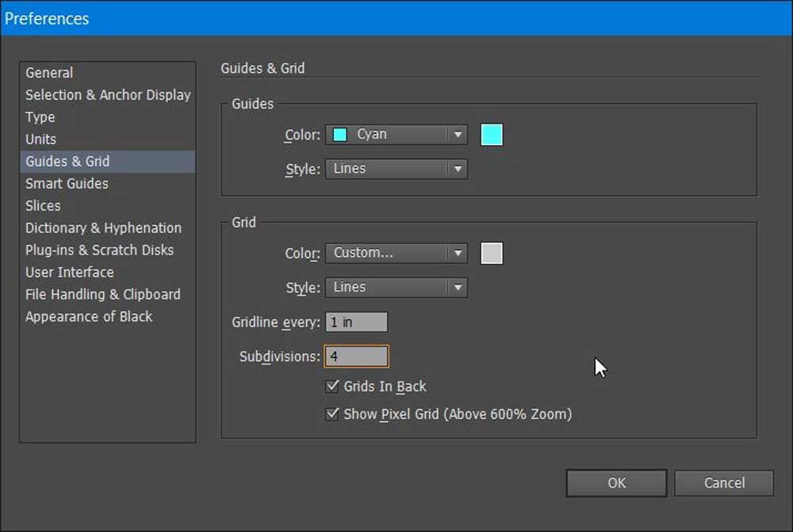Expand the Grid Style dropdown
793x532 pixels.
click(396, 287)
